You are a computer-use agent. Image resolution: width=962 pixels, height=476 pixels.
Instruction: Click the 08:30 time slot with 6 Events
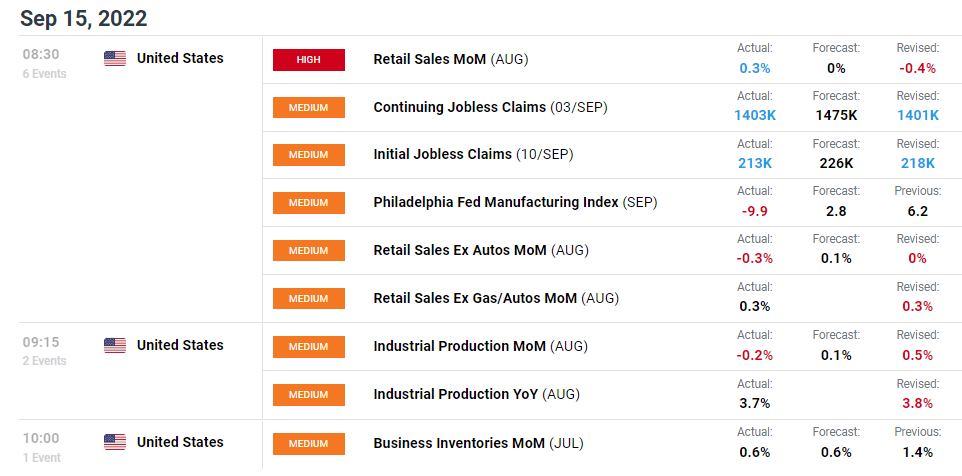pyautogui.click(x=44, y=63)
